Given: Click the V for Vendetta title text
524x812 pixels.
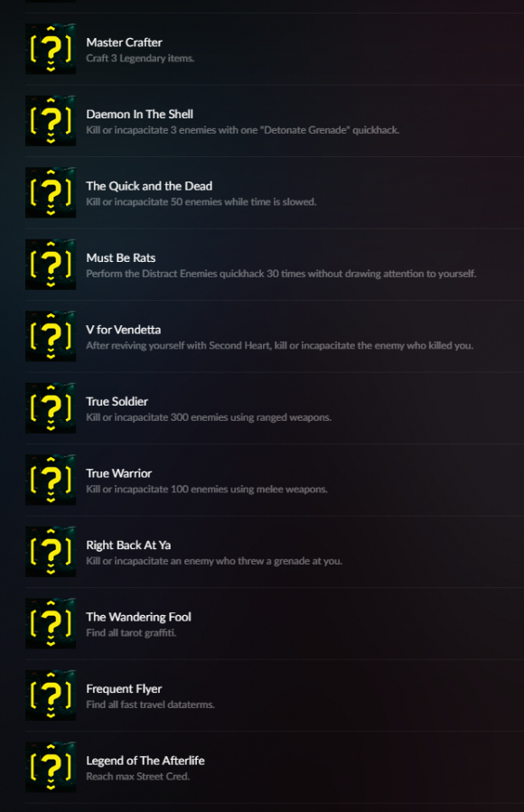Looking at the screenshot, I should pos(123,330).
